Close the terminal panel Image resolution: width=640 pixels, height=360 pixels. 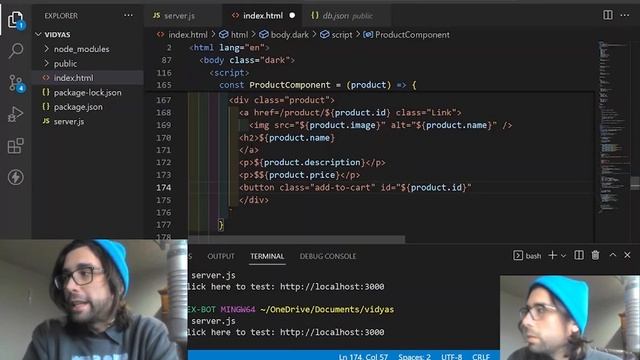pyautogui.click(x=627, y=255)
